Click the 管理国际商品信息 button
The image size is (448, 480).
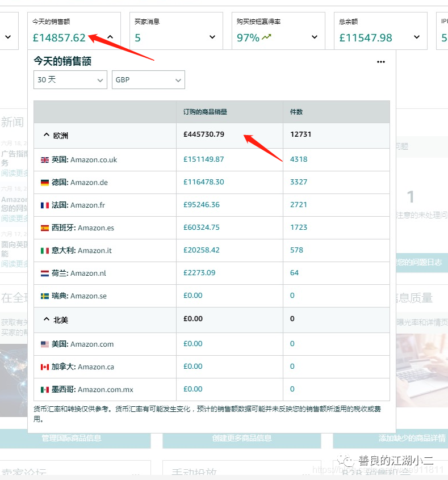(x=76, y=439)
